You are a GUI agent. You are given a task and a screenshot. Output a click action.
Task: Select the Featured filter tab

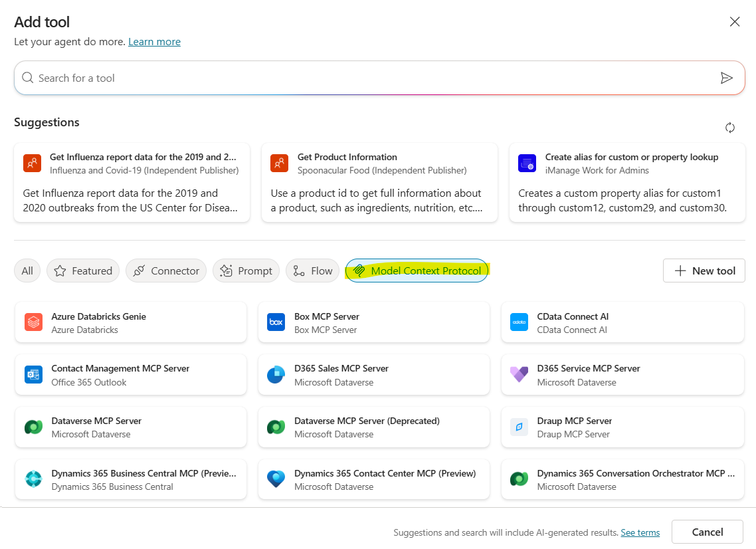click(x=83, y=271)
